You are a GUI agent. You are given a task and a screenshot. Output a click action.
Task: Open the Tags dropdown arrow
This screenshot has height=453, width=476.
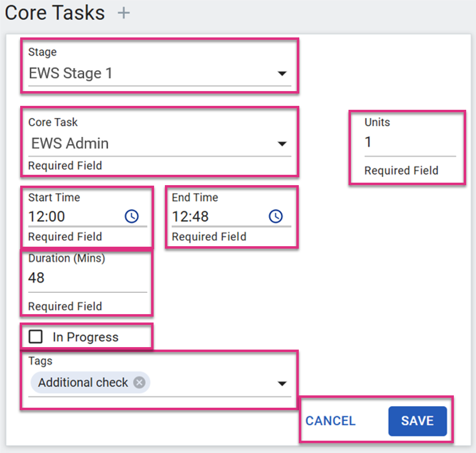(x=282, y=384)
